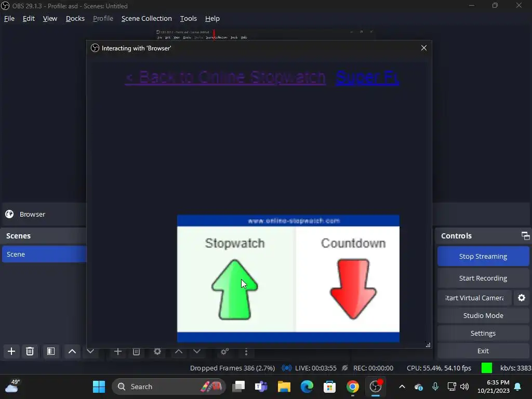Open the Tools menu
This screenshot has height=399, width=532.
(x=188, y=19)
